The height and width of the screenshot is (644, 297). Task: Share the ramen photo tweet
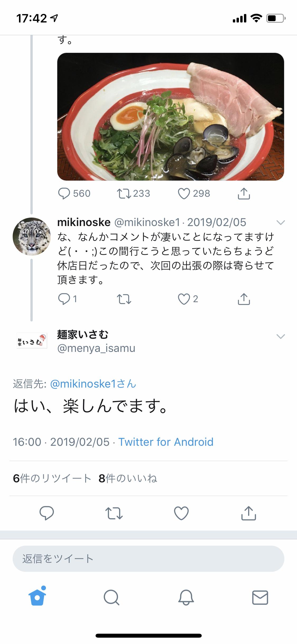click(244, 194)
